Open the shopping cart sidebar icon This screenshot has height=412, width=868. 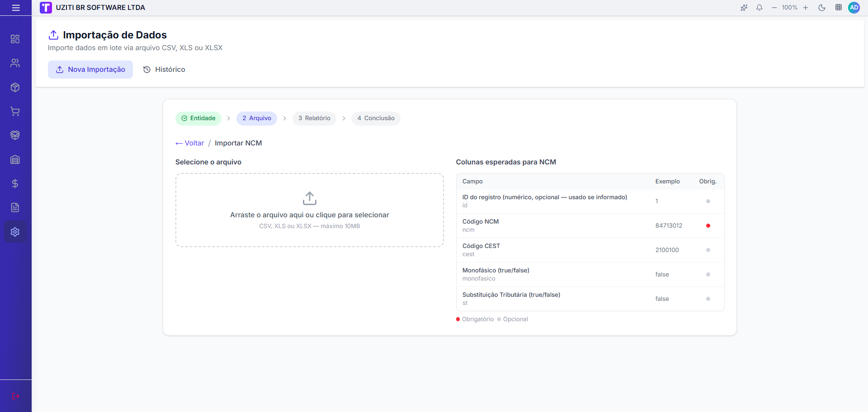pos(15,111)
